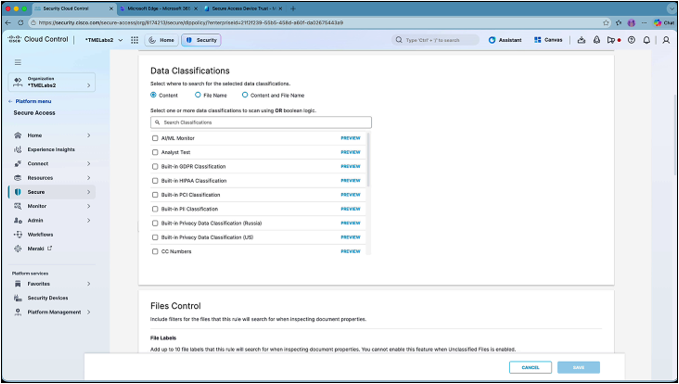Open a new browser tab
The image size is (679, 384).
[293, 8]
